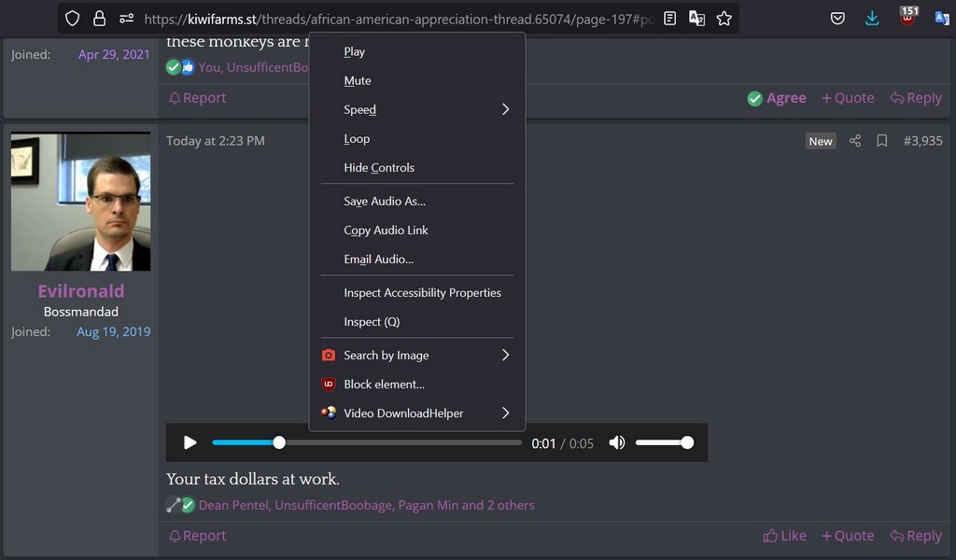Viewport: 956px width, 560px height.
Task: Choose Email Audio… menu entry
Action: click(x=417, y=259)
